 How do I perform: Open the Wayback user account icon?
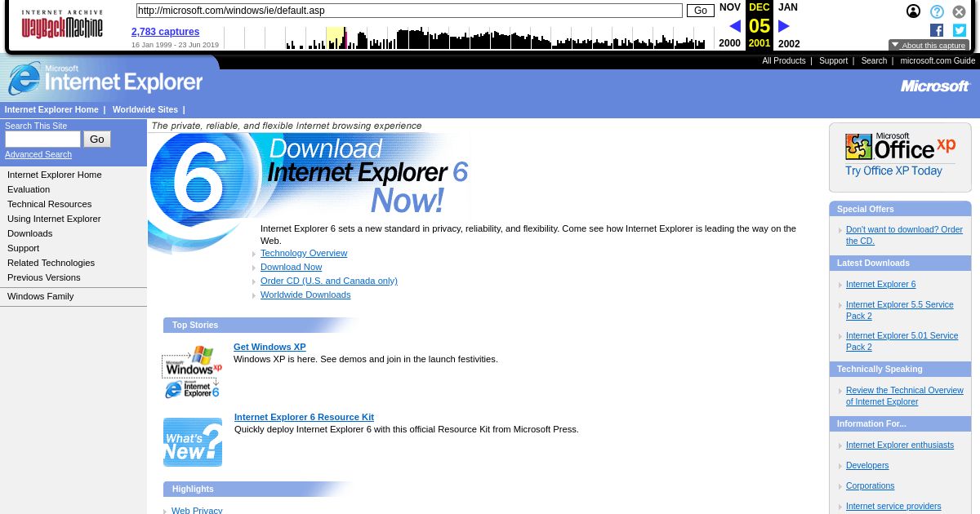[x=913, y=11]
